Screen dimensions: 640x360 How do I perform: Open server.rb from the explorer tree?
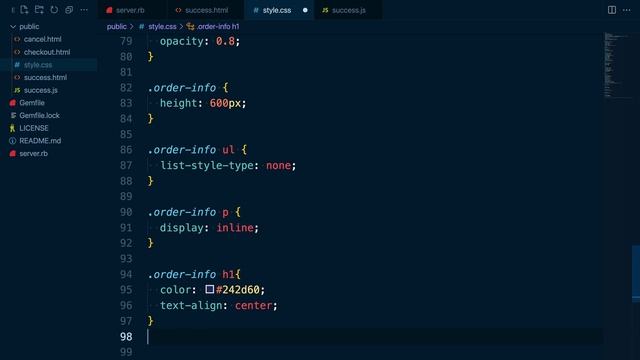(x=33, y=153)
